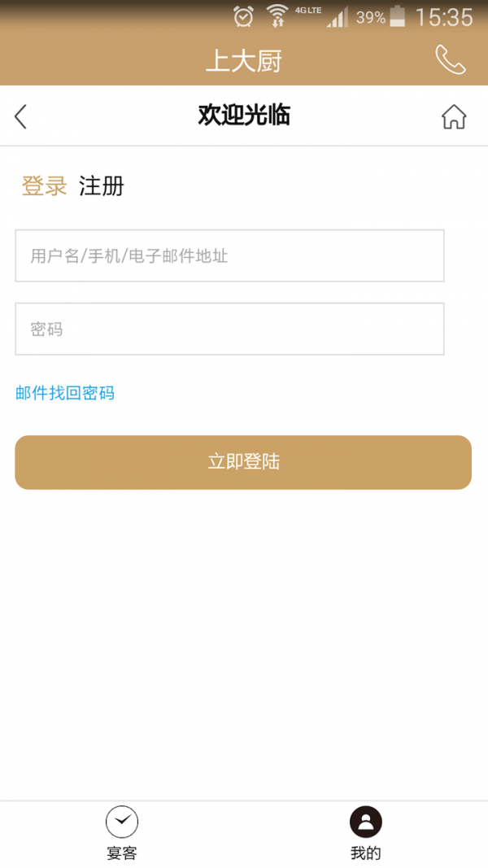Tap the alarm clock status icon
This screenshot has width=488, height=868.
point(243,15)
